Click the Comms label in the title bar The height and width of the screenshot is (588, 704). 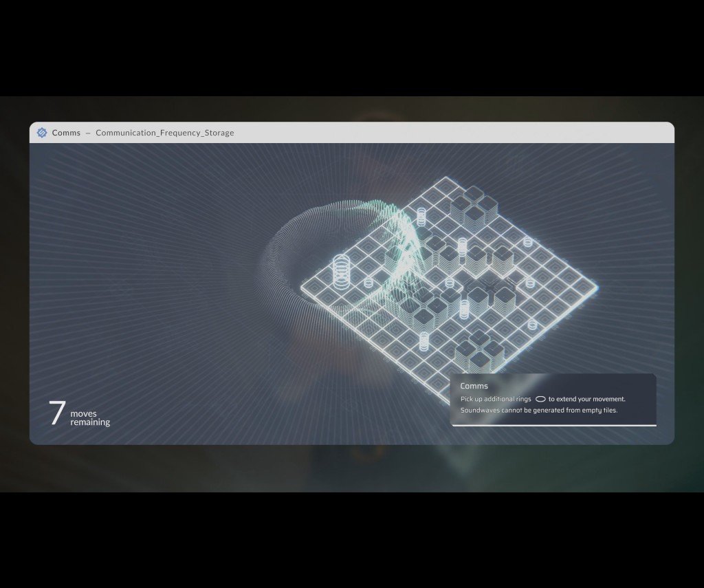(x=66, y=133)
